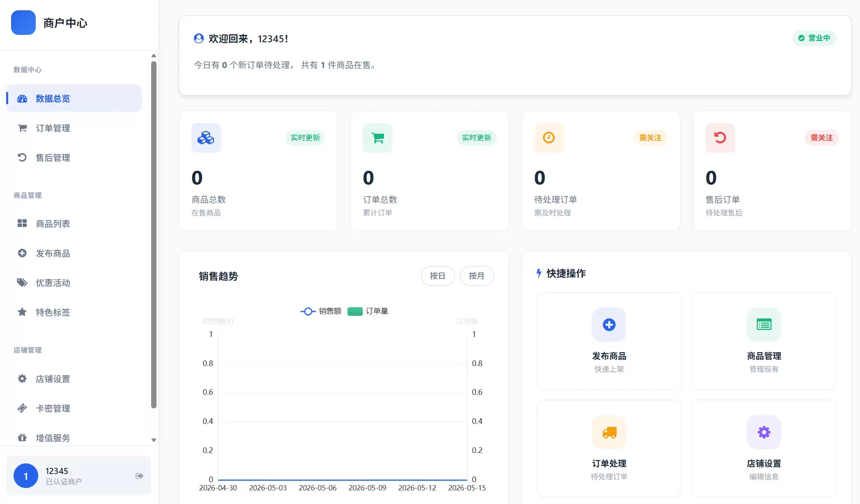Image resolution: width=860 pixels, height=504 pixels.
Task: Click the date label 2026-04-30
Action: click(x=218, y=488)
